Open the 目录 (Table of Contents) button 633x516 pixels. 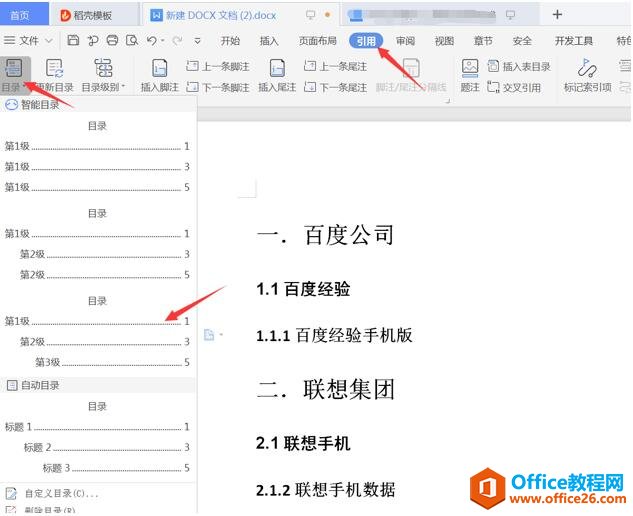[15, 76]
